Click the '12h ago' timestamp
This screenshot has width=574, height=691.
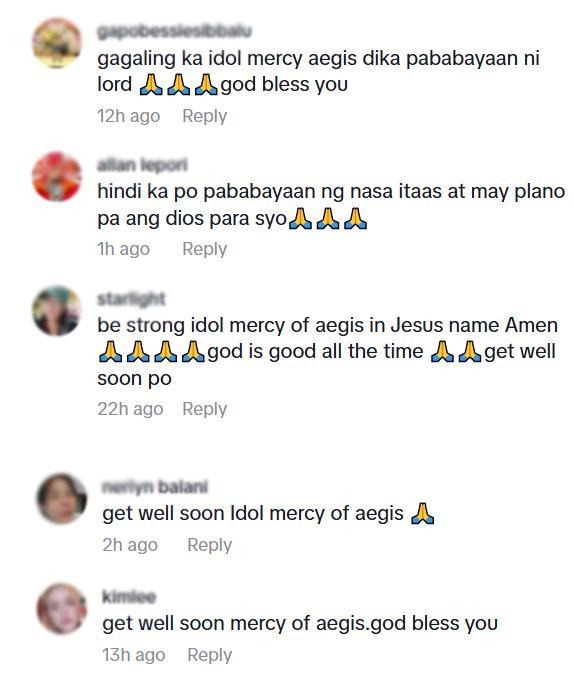tap(129, 116)
